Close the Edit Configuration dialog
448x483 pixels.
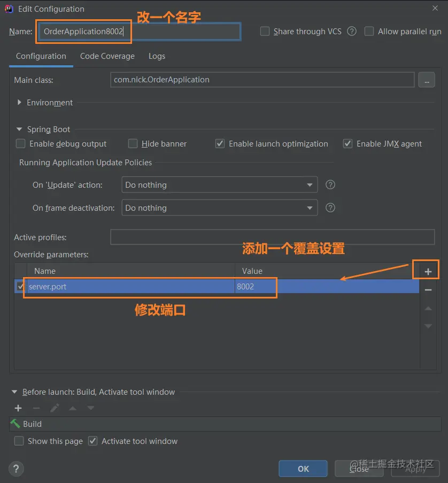[x=435, y=9]
